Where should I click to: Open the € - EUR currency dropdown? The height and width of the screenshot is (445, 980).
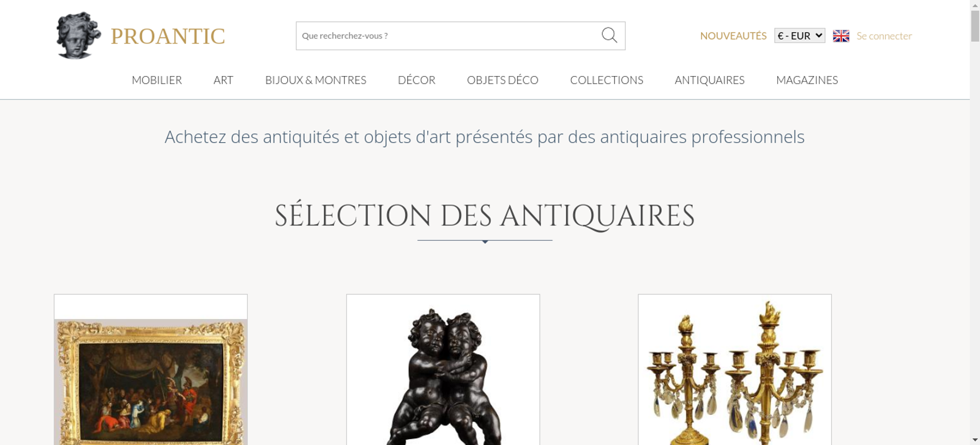tap(800, 36)
